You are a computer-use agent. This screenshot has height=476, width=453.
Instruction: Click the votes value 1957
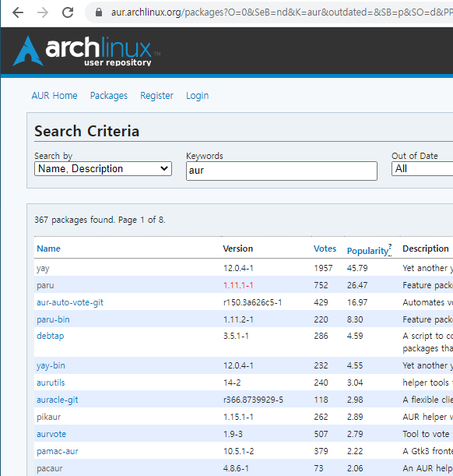[x=323, y=268]
